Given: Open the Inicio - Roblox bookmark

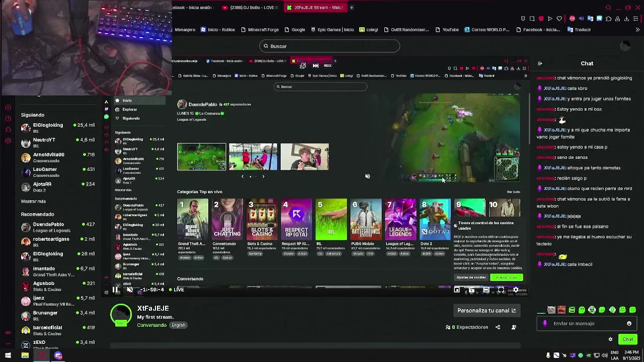Looking at the screenshot, I should (x=218, y=30).
